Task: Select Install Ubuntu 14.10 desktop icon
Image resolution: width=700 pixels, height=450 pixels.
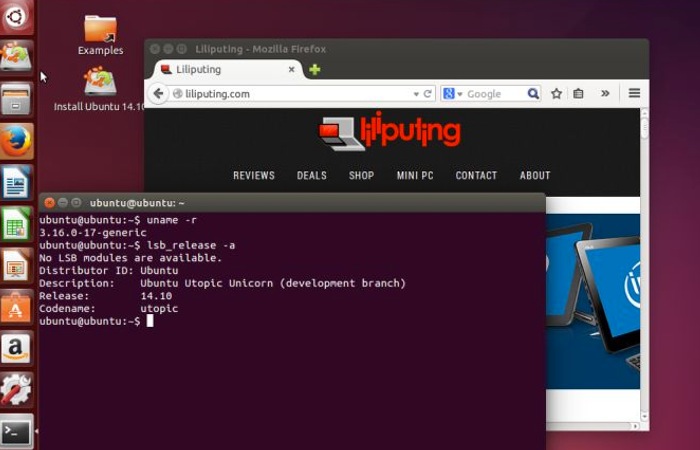Action: [100, 89]
